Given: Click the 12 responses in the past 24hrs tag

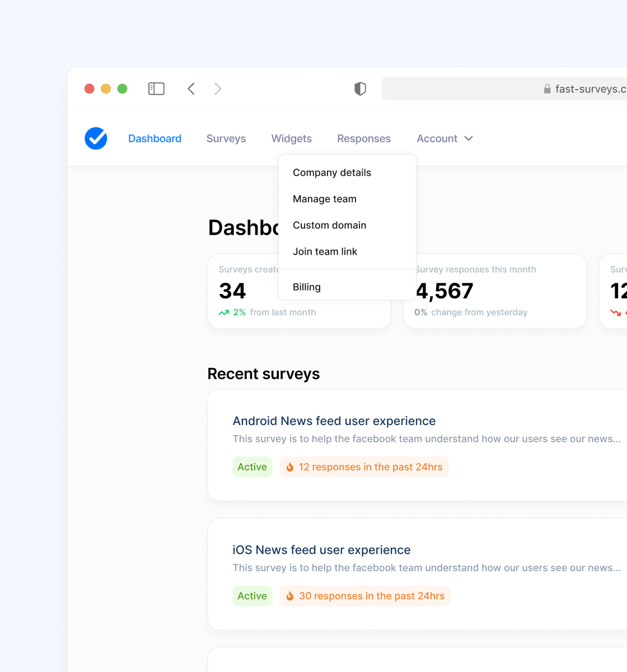Looking at the screenshot, I should pyautogui.click(x=364, y=467).
